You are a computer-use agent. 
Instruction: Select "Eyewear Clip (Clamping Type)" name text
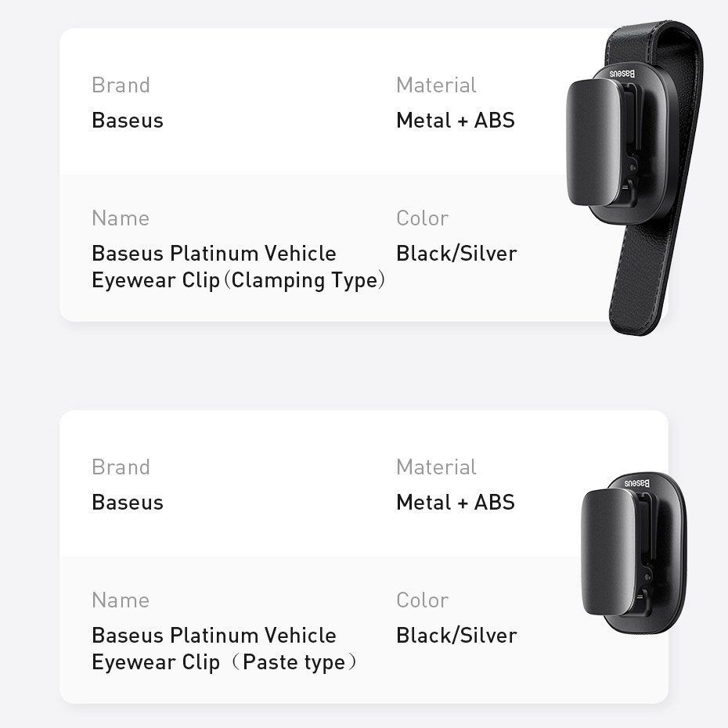pos(238,280)
